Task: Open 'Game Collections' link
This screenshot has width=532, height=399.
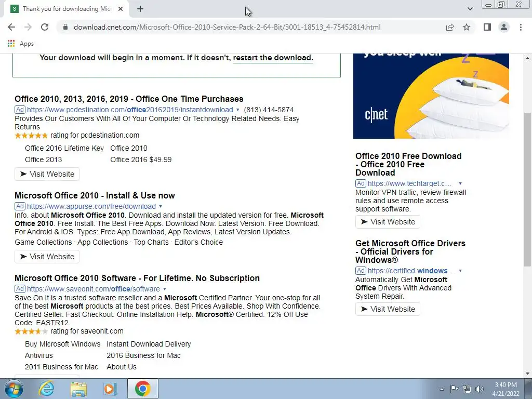Action: click(x=43, y=242)
